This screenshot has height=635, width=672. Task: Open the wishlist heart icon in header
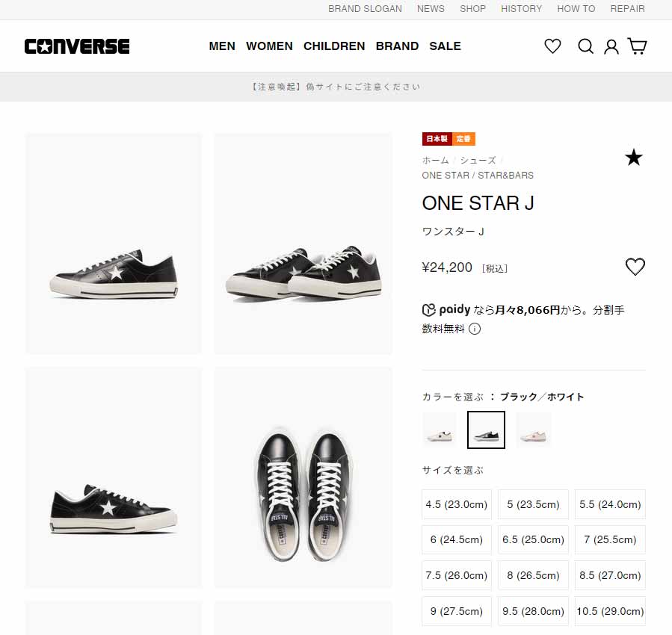pos(552,46)
